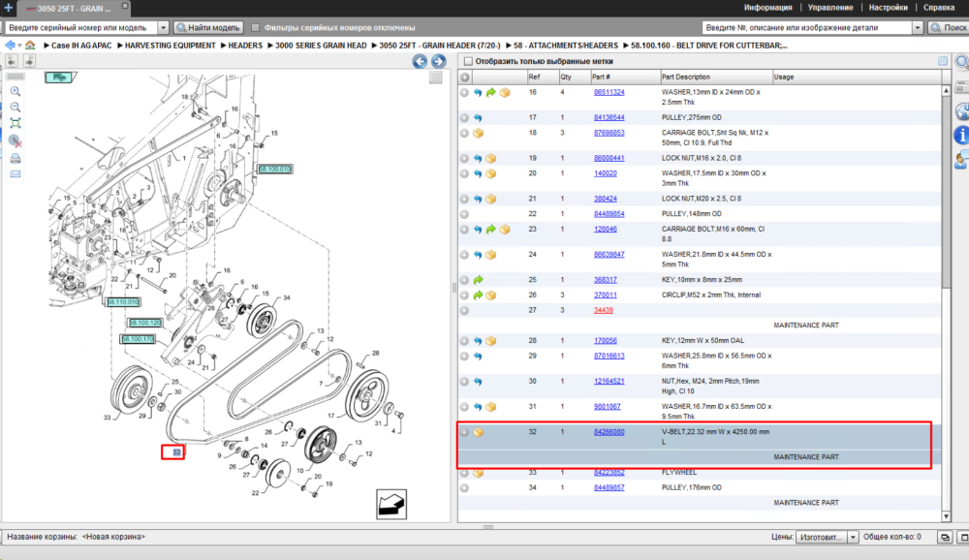Image resolution: width=969 pixels, height=560 pixels.
Task: Go to previous diagram with blue left arrow
Action: [x=420, y=61]
